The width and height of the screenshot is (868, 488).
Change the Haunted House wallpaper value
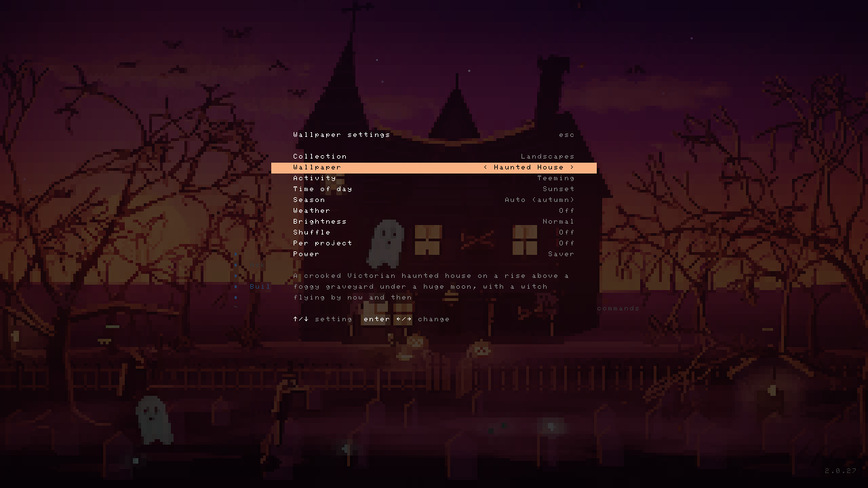click(529, 167)
